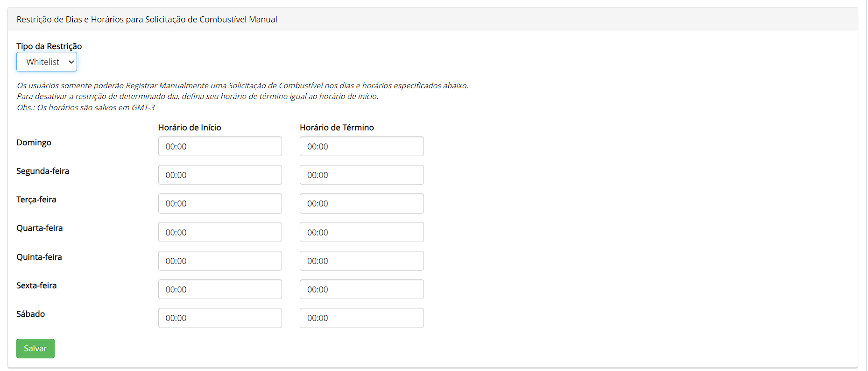Click the green Salvar button
This screenshot has width=868, height=371.
[x=35, y=349]
